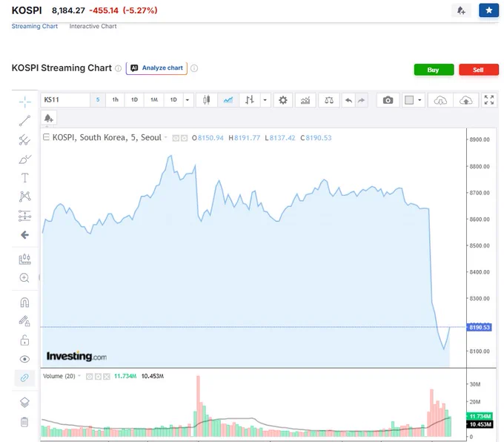Click the redo arrow
Viewport: 504px width, 442px height.
(361, 100)
